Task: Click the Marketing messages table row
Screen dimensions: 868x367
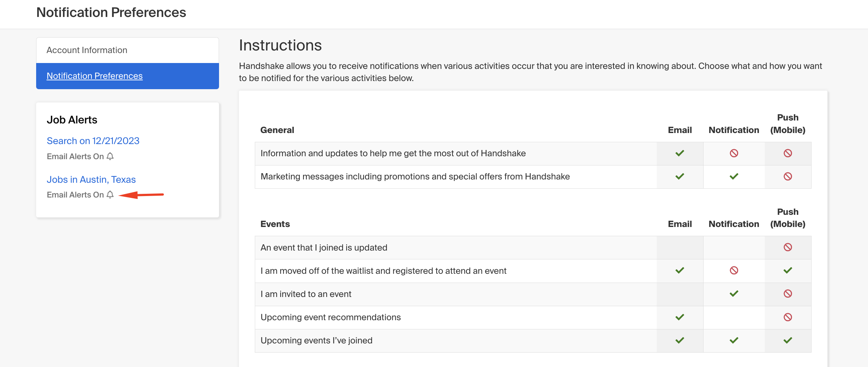Action: pyautogui.click(x=415, y=176)
